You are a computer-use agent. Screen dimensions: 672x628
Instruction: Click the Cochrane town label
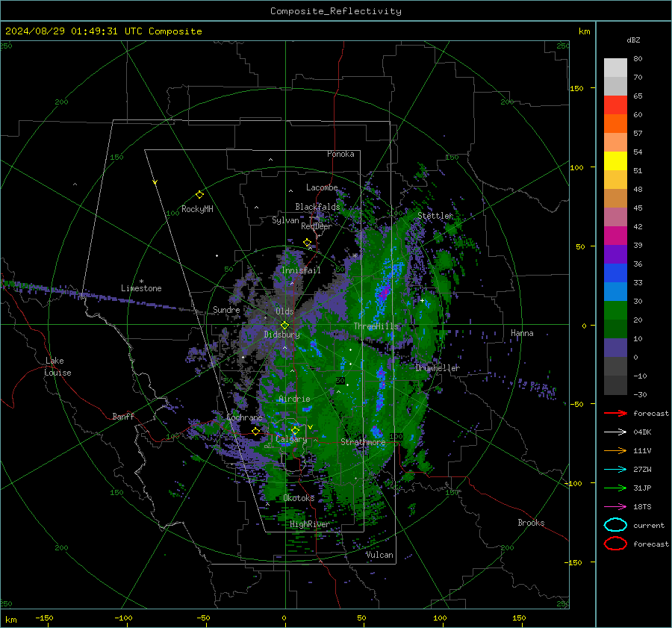point(244,417)
